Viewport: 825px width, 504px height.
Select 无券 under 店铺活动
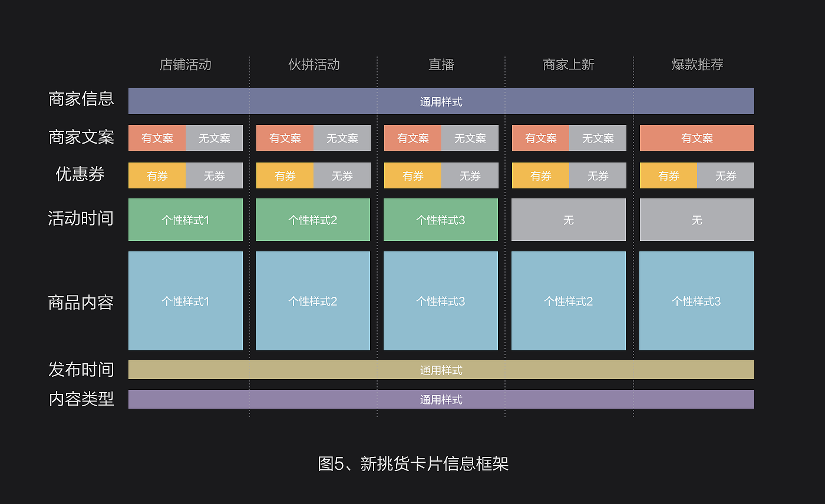point(214,175)
